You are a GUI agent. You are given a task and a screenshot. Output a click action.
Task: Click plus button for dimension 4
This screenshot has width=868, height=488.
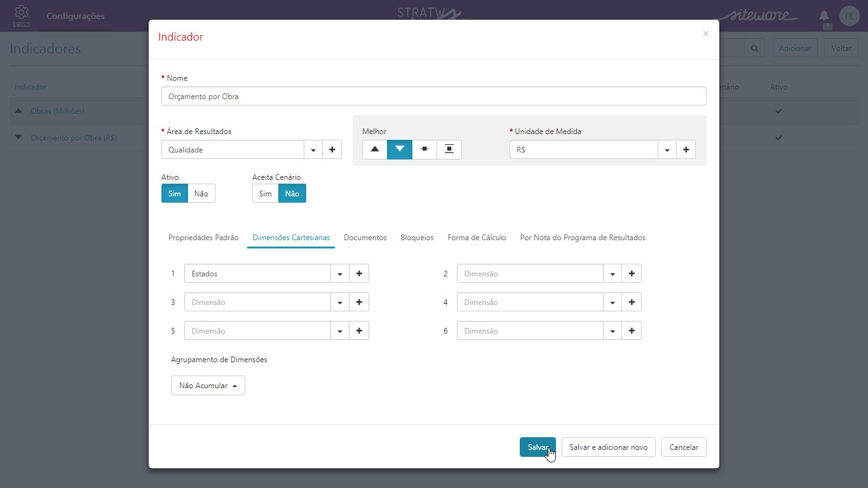632,302
